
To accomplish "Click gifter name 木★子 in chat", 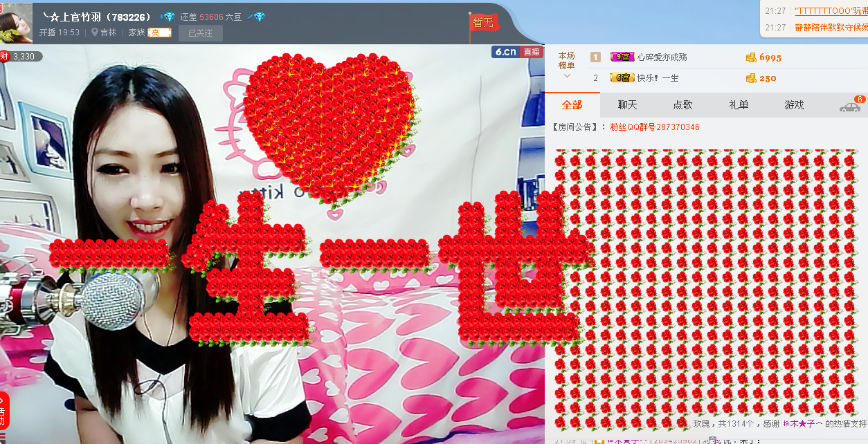I will point(802,423).
